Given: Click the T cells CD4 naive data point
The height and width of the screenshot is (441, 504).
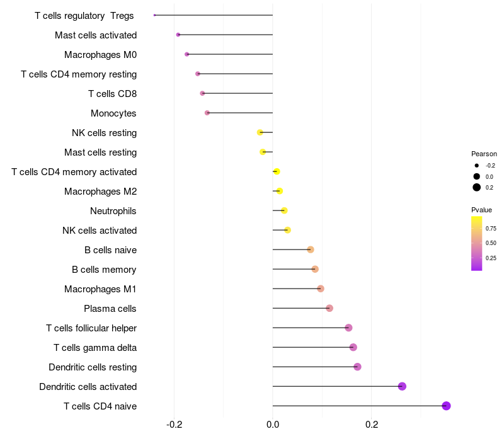Looking at the screenshot, I should (x=446, y=406).
